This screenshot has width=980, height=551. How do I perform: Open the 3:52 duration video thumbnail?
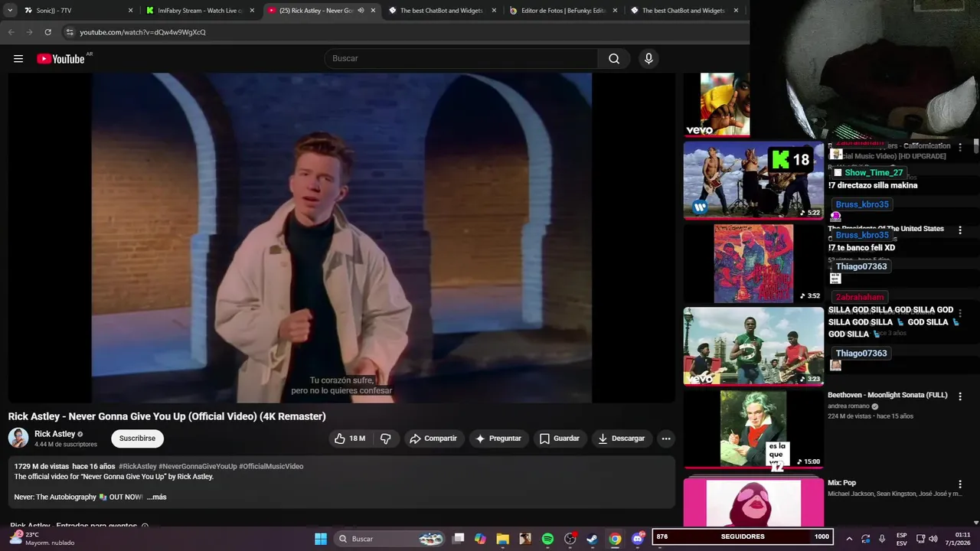pyautogui.click(x=753, y=263)
